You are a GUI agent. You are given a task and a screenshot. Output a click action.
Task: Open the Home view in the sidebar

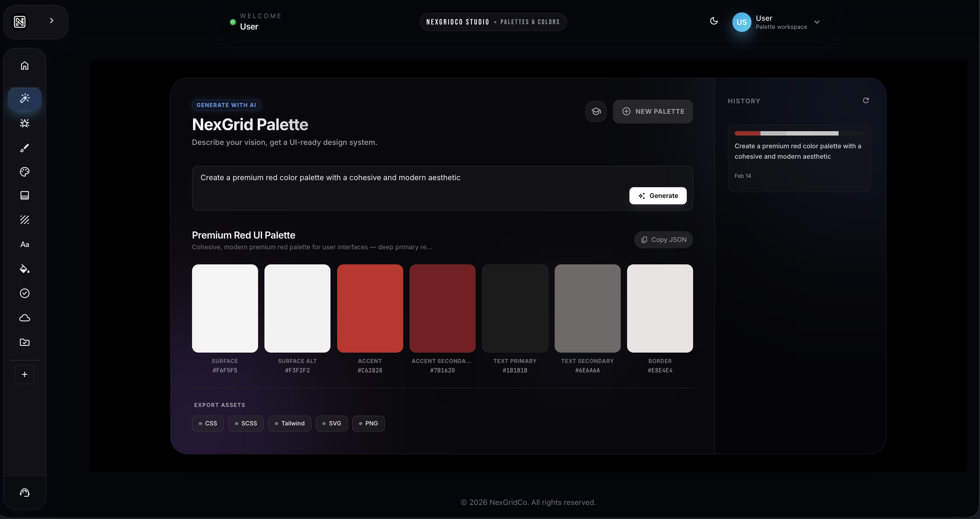(24, 65)
